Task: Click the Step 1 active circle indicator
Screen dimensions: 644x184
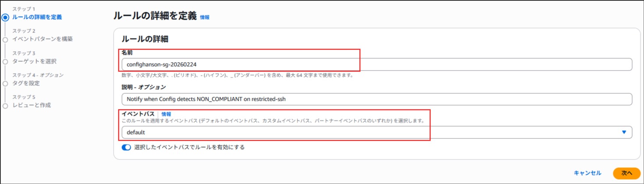Action: (5, 18)
